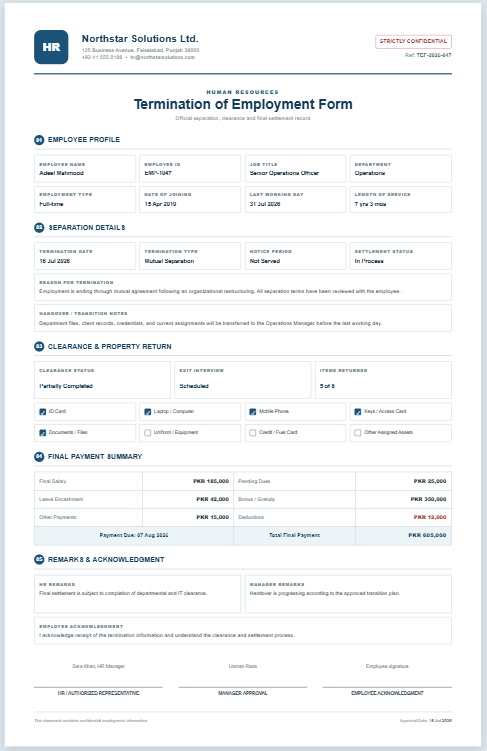
Task: Click the 01 Employee Profile section badge
Action: [x=39, y=140]
